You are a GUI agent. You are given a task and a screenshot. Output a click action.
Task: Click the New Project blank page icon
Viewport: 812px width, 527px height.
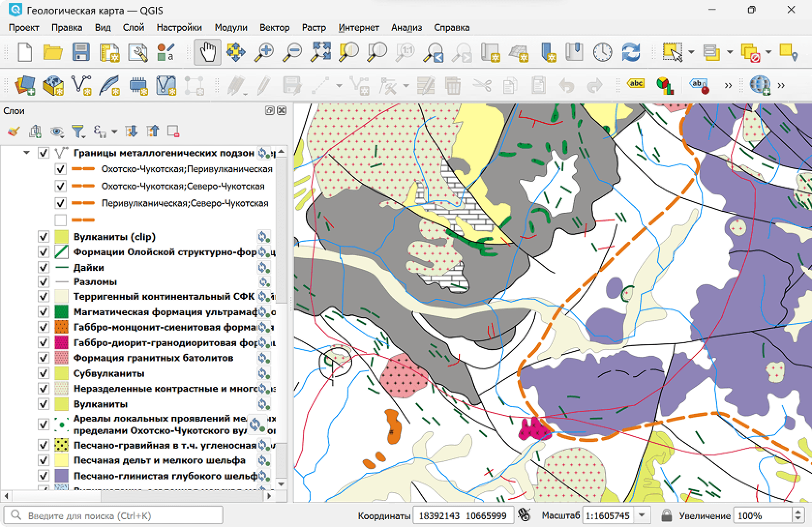coord(25,52)
